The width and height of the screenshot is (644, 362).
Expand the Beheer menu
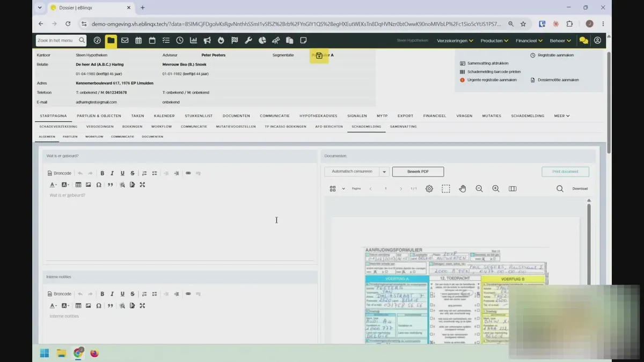click(x=560, y=41)
